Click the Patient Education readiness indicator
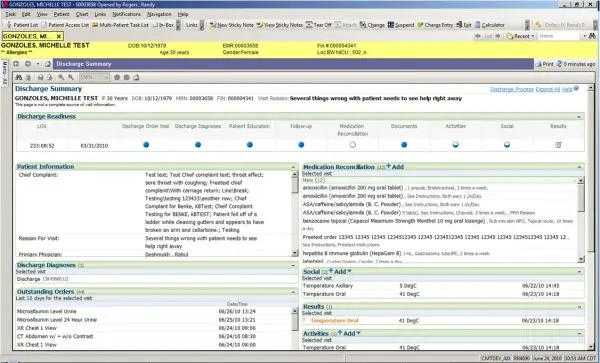600x363 pixels. point(249,145)
